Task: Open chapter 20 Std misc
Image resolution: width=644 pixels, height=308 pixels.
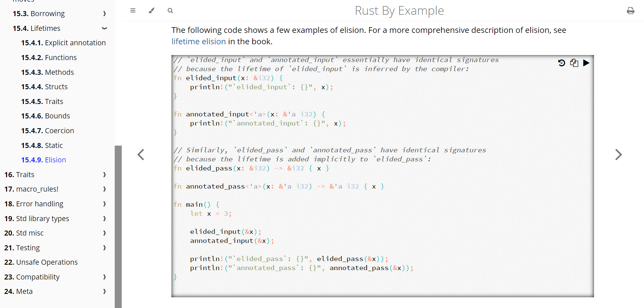Action: click(24, 233)
